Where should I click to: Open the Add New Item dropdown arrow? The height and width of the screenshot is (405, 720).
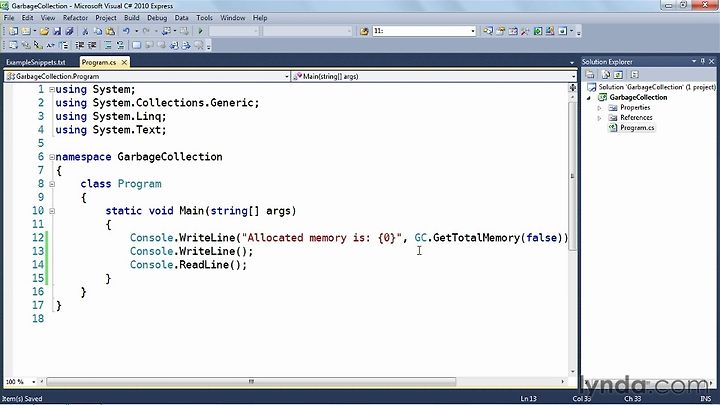(x=34, y=31)
